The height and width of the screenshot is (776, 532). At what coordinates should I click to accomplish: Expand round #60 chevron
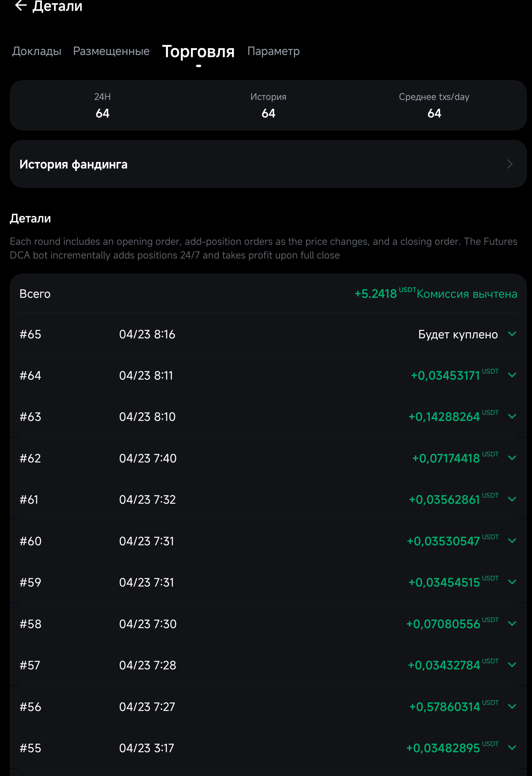pyautogui.click(x=512, y=541)
